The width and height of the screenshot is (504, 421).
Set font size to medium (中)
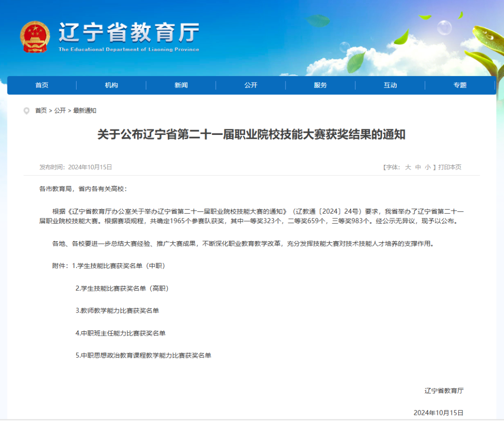[x=418, y=167]
